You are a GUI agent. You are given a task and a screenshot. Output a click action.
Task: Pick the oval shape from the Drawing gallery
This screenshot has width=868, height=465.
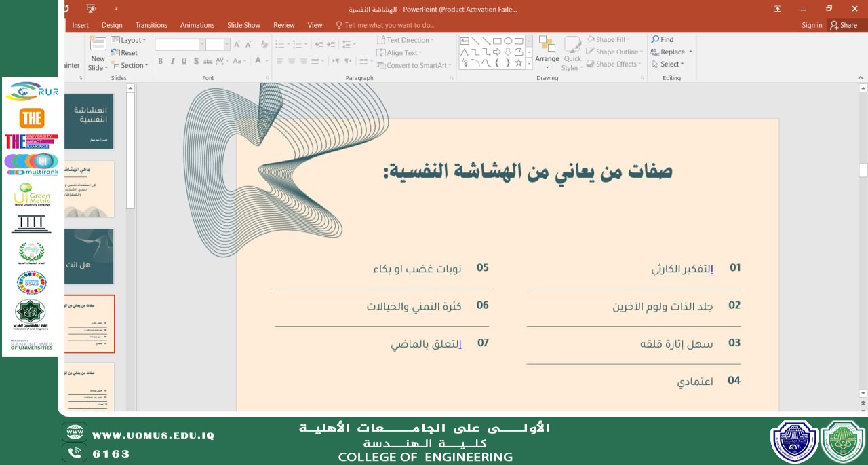point(508,41)
